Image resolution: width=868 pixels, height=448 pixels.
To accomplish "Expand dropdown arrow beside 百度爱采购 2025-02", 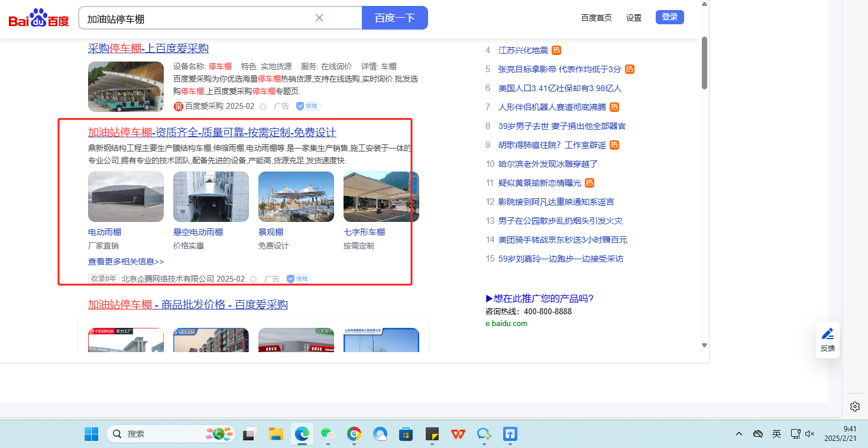I will [x=263, y=107].
